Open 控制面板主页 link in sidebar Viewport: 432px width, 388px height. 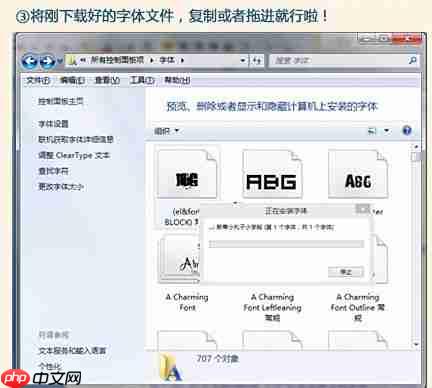pyautogui.click(x=60, y=101)
